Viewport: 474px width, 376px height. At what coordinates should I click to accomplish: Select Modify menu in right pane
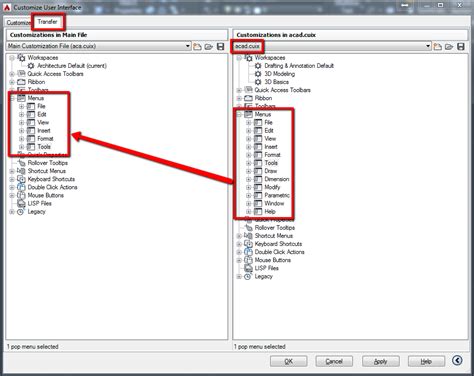pyautogui.click(x=272, y=187)
